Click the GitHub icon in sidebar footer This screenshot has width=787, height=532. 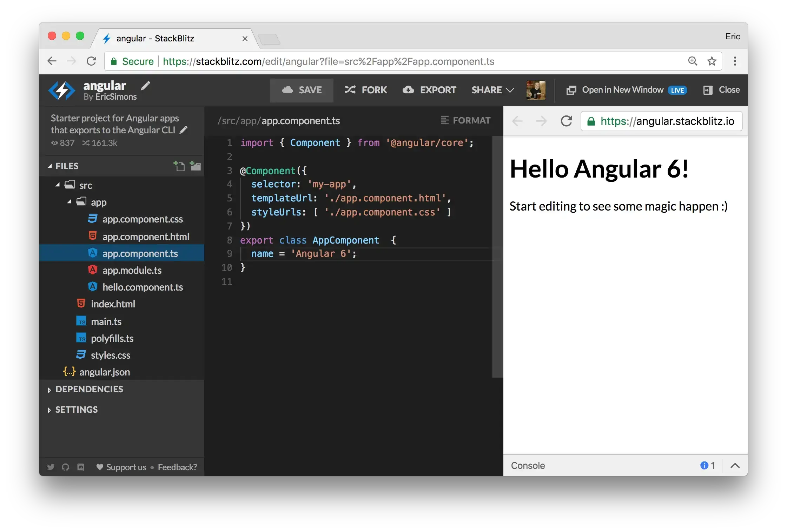tap(66, 467)
